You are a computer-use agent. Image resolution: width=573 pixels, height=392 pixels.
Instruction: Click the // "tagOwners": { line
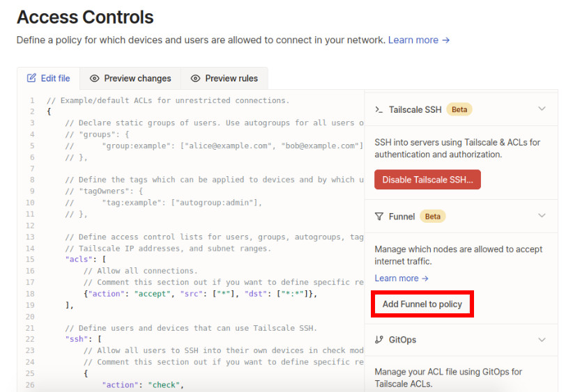coord(104,191)
